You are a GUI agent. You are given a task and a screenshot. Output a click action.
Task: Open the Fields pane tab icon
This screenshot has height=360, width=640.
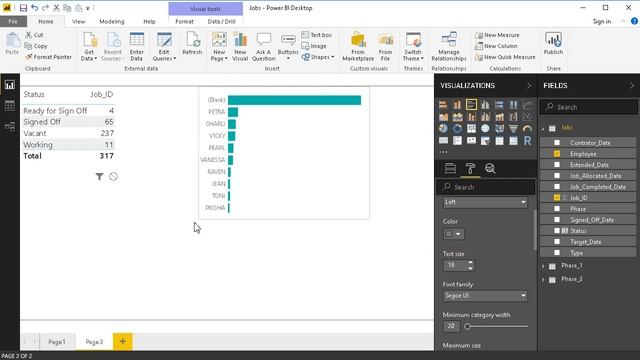click(450, 168)
